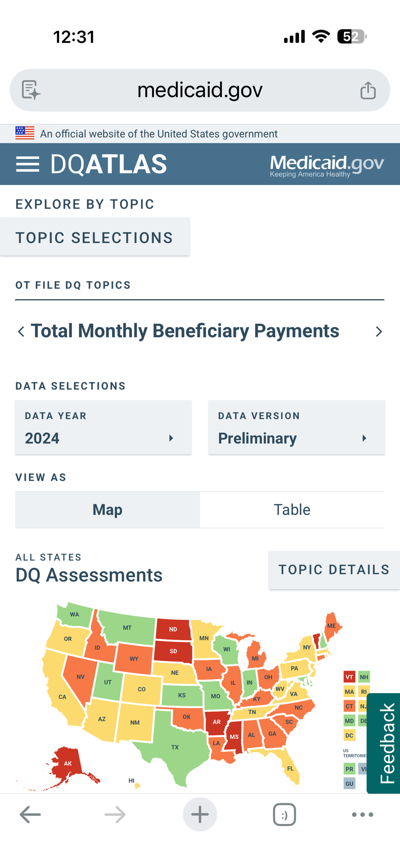400x868 pixels.
Task: Select the Map view tab
Action: point(108,510)
